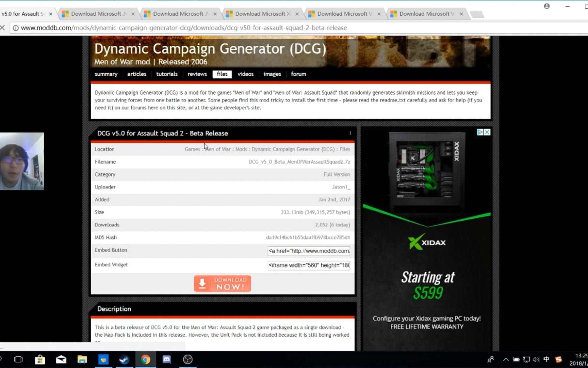
Task: Open a new browser tab
Action: [476, 14]
